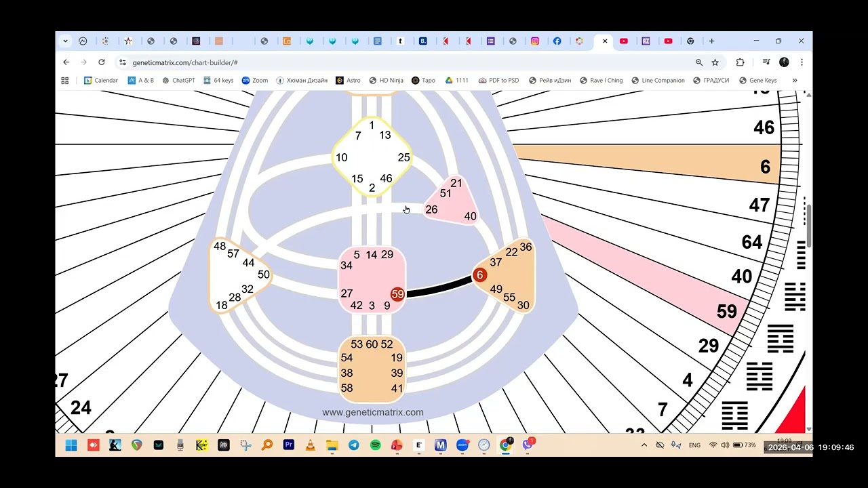Bookmark this page with the star
This screenshot has width=868, height=488.
coord(715,62)
